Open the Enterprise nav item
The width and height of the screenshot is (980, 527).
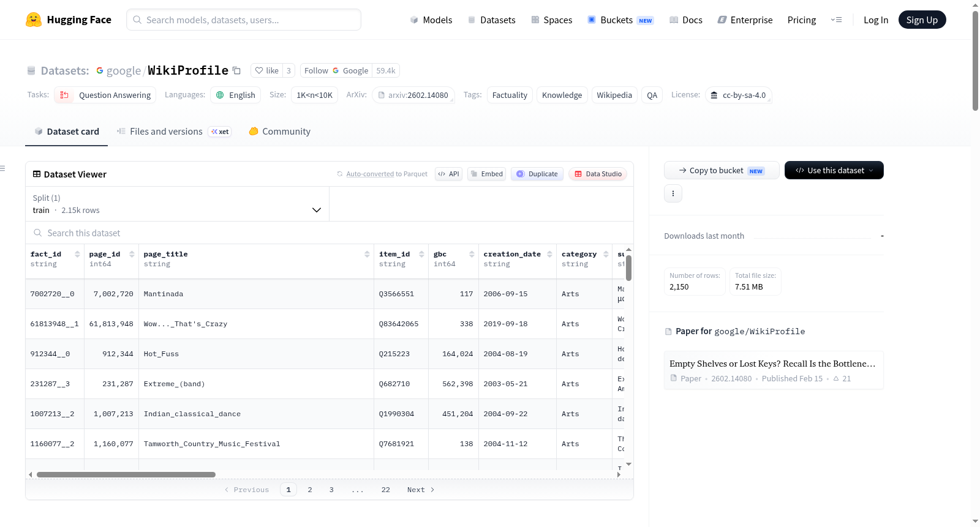pos(745,20)
